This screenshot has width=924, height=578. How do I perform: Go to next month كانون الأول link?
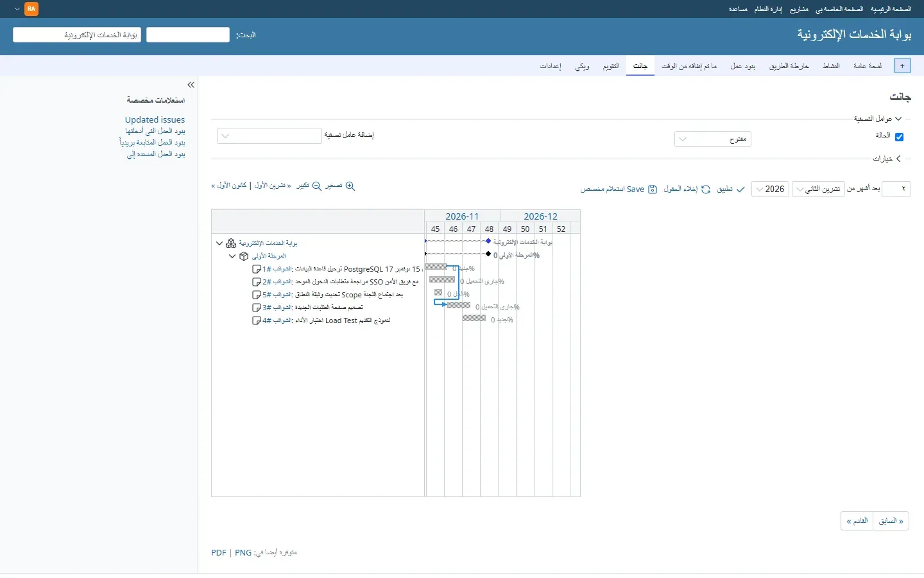click(x=229, y=186)
